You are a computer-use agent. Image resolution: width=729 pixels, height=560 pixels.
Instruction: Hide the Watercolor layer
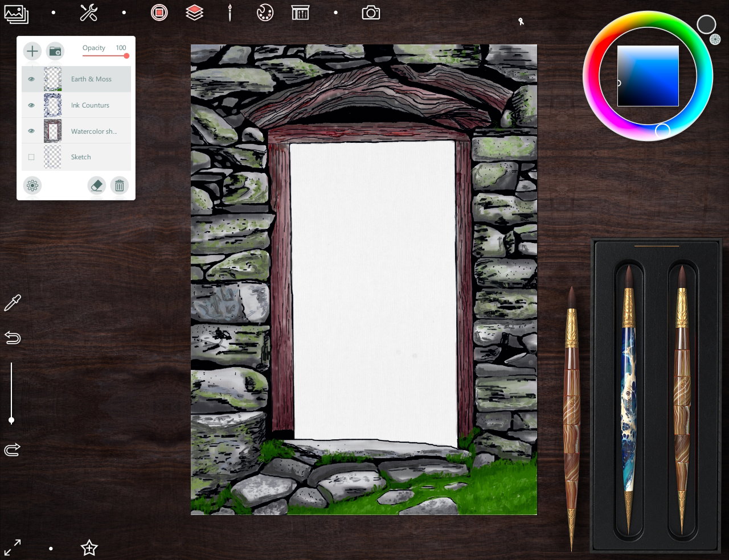(x=31, y=131)
